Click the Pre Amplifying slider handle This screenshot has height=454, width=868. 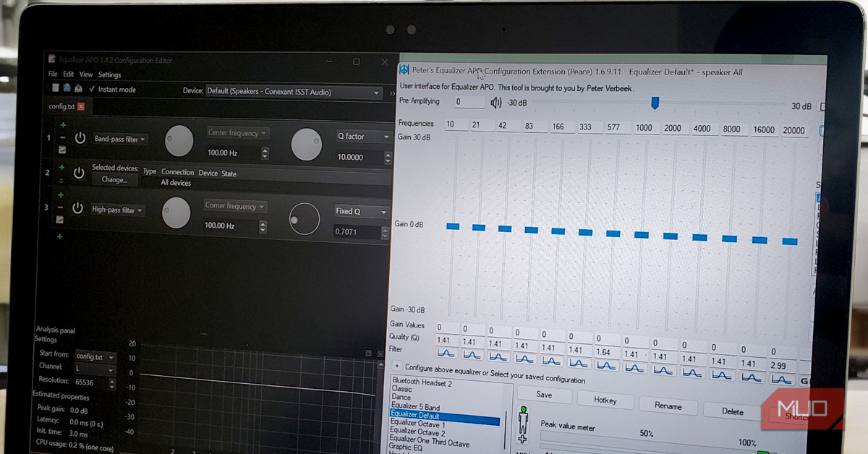tap(655, 103)
